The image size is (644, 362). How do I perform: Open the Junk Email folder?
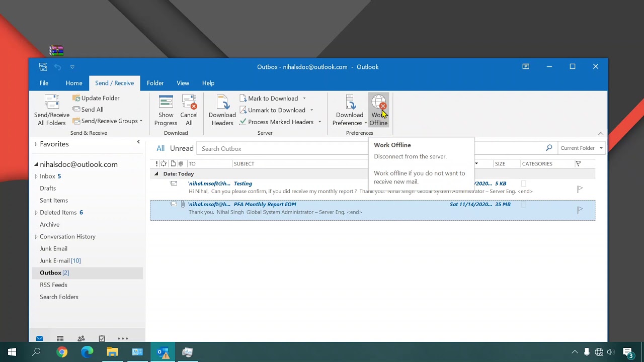coord(54,248)
